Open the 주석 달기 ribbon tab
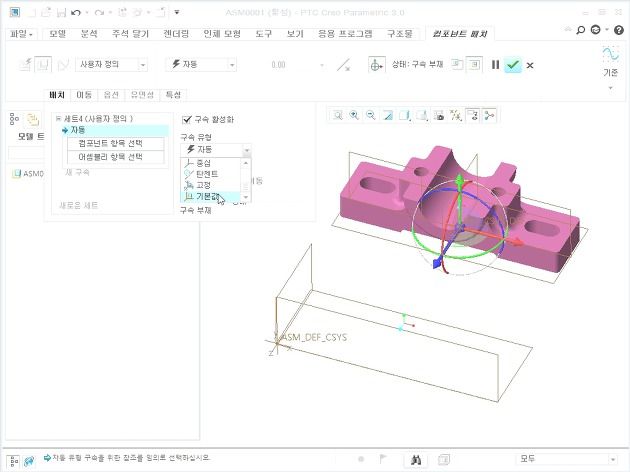This screenshot has height=472, width=630. coord(130,34)
